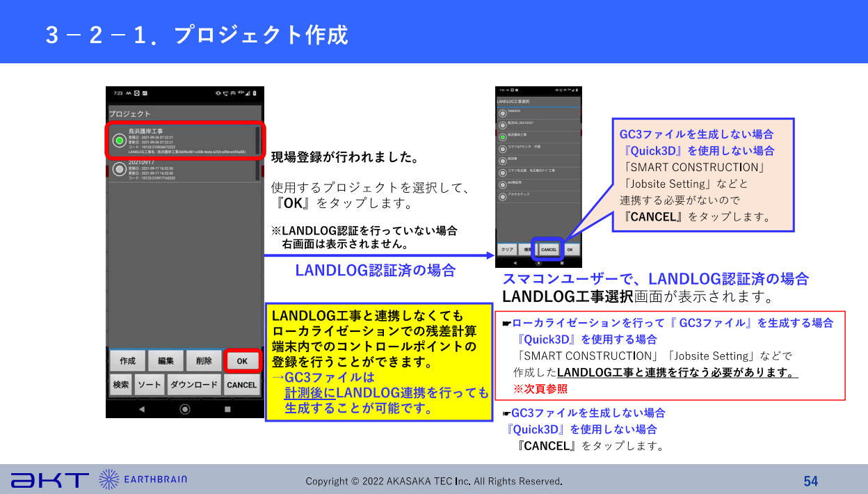The image size is (868, 494).
Task: Select コマツ名古屋 工事 radio button
Action: point(502,172)
